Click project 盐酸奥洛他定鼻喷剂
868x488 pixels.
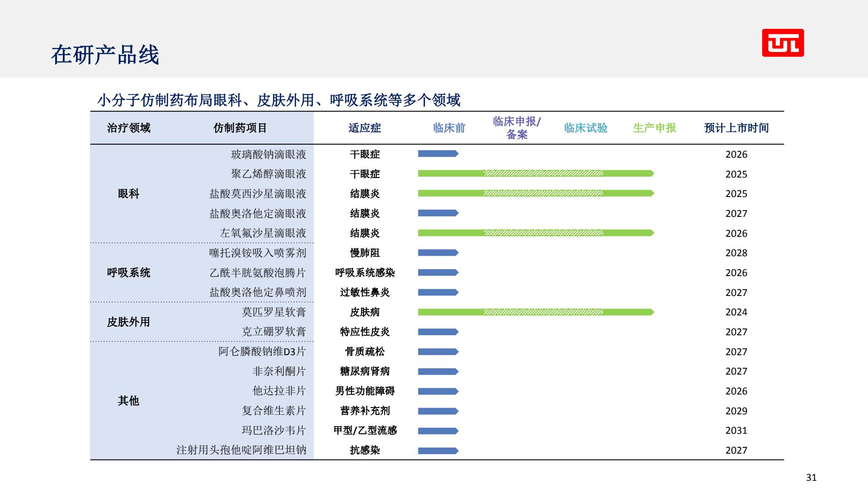click(258, 292)
